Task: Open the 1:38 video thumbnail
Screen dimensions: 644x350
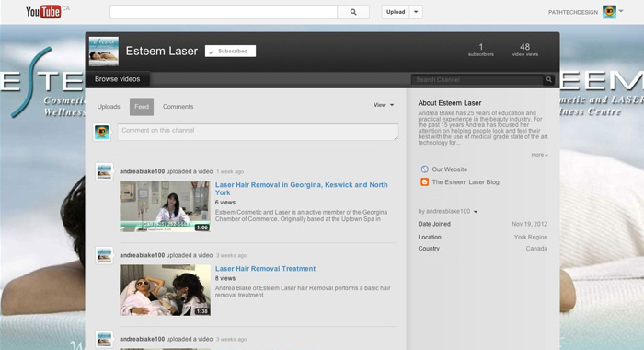Action: pyautogui.click(x=165, y=290)
